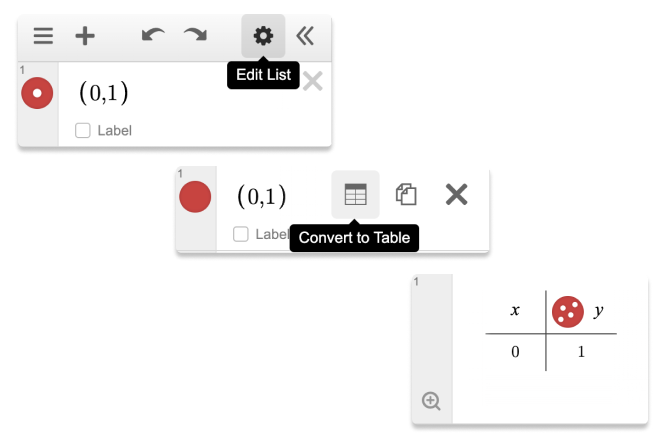Redo the last undone action
Screen dimensions: 666x440
point(195,36)
